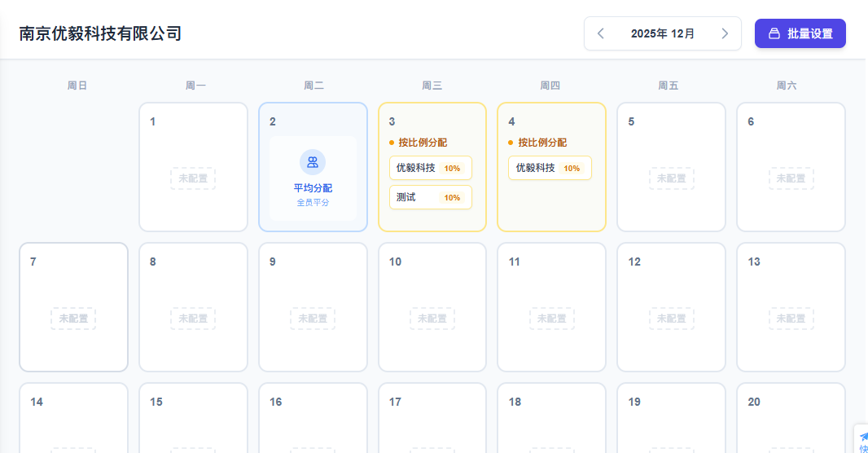The image size is (868, 453).
Task: Click the 批量设置 batch settings button
Action: (800, 33)
